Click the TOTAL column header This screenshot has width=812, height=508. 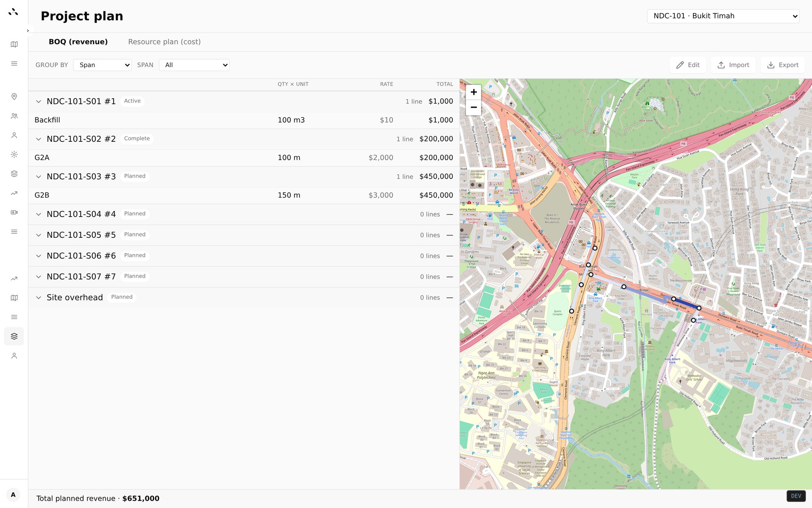445,84
